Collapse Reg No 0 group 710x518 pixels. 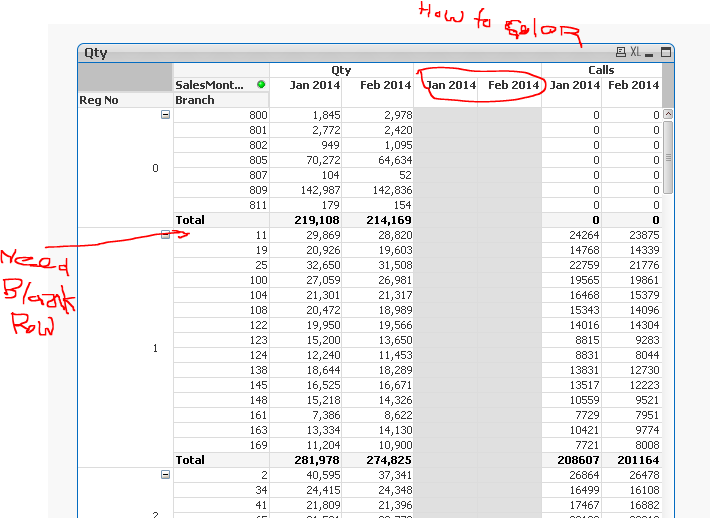(x=165, y=115)
